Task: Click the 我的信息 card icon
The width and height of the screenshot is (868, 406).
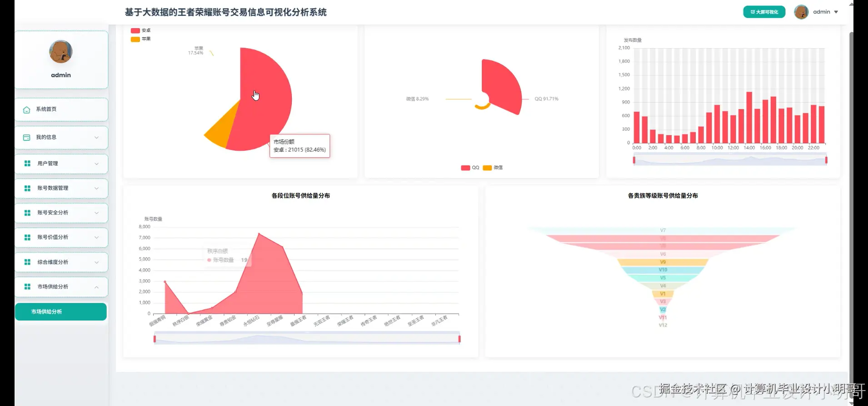Action: click(26, 138)
